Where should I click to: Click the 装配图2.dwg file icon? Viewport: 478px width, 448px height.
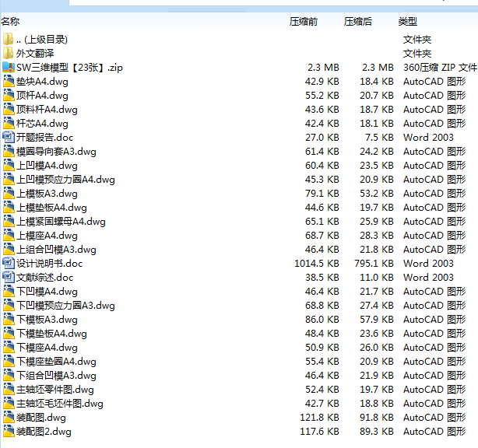9,431
